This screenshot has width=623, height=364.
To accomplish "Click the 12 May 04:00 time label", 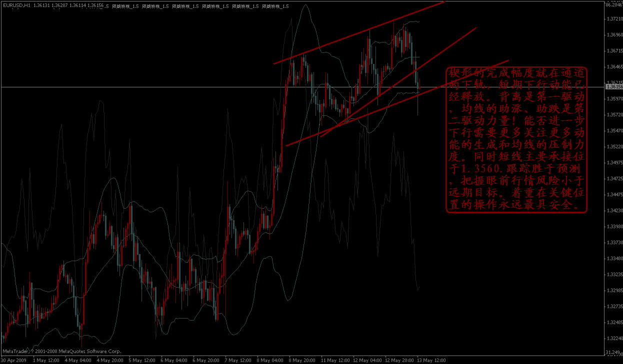I will coord(366,360).
